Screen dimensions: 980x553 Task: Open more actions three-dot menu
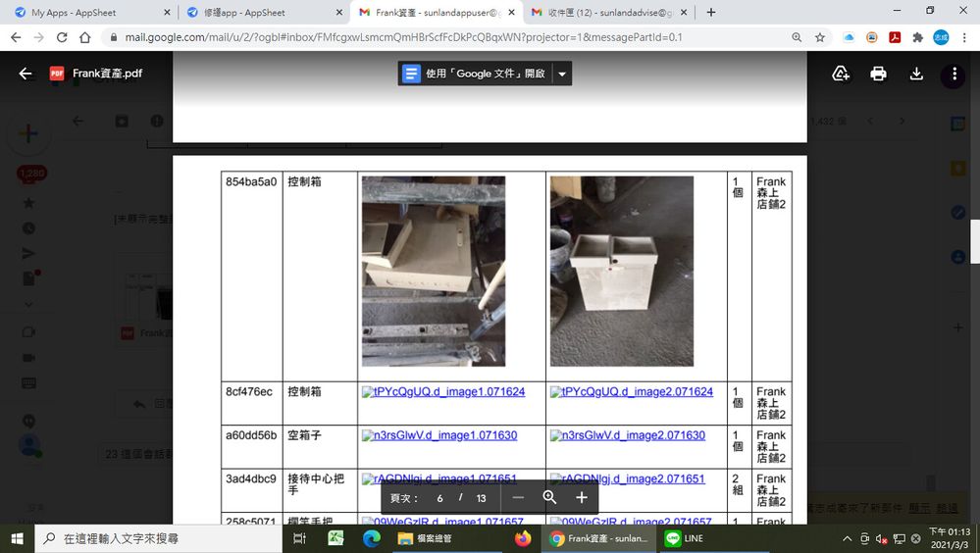pos(954,74)
